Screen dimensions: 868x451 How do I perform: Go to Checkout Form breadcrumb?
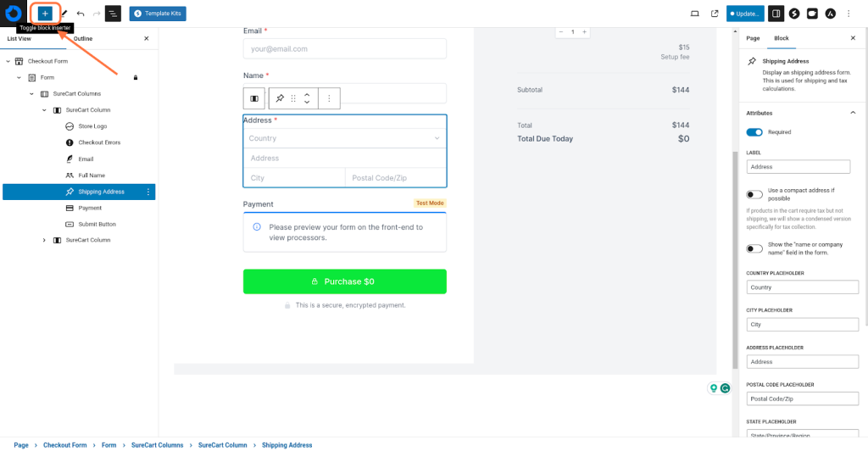[x=64, y=445]
